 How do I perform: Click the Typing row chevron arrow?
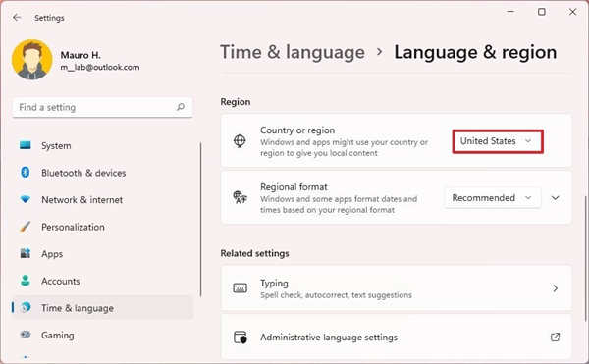[x=556, y=288]
